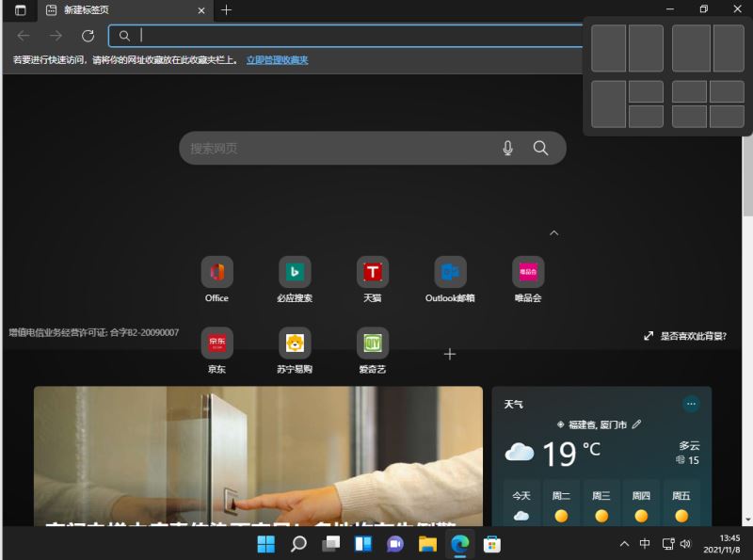This screenshot has height=560, width=753.
Task: Open File Explorer on the taskbar
Action: click(x=427, y=544)
